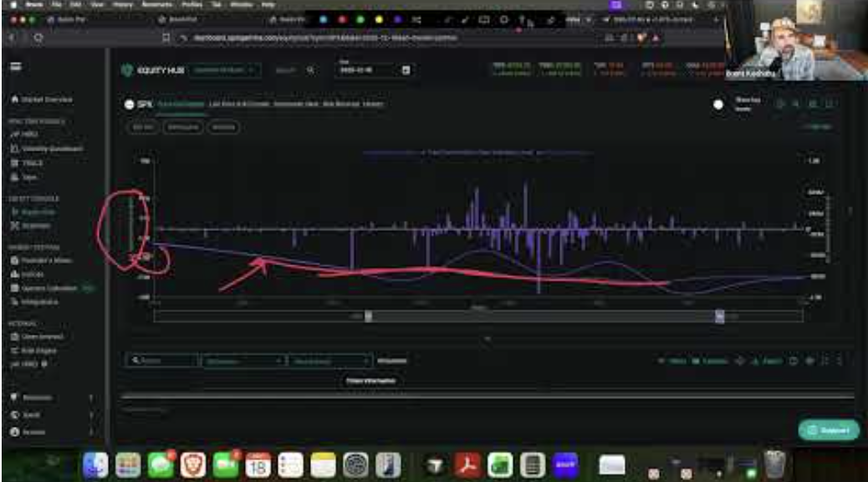Expand the Resources section in the sidebar
This screenshot has height=482, width=868.
(50, 397)
